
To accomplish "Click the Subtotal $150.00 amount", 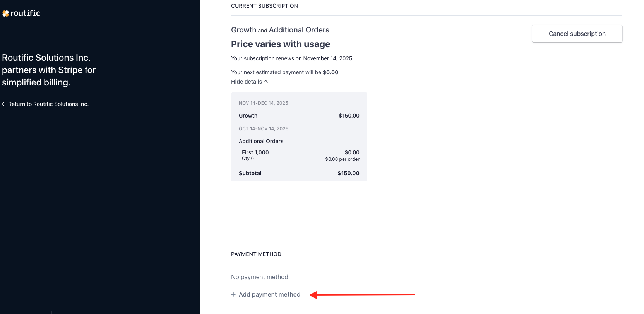I will pyautogui.click(x=348, y=173).
